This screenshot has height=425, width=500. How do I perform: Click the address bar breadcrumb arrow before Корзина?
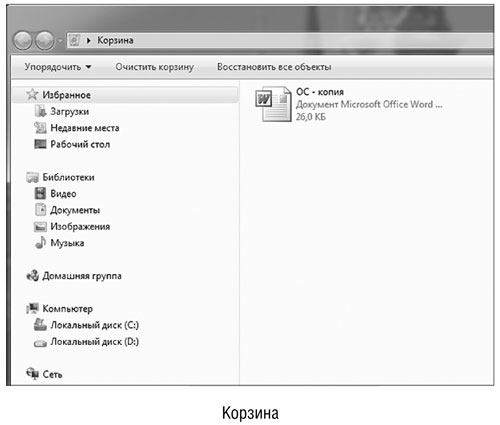pos(88,41)
